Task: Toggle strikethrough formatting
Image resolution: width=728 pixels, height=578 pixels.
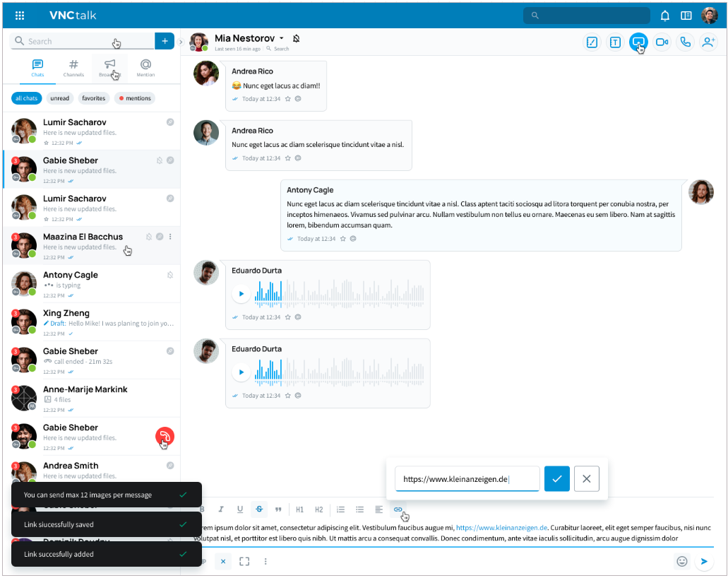Action: coord(259,509)
